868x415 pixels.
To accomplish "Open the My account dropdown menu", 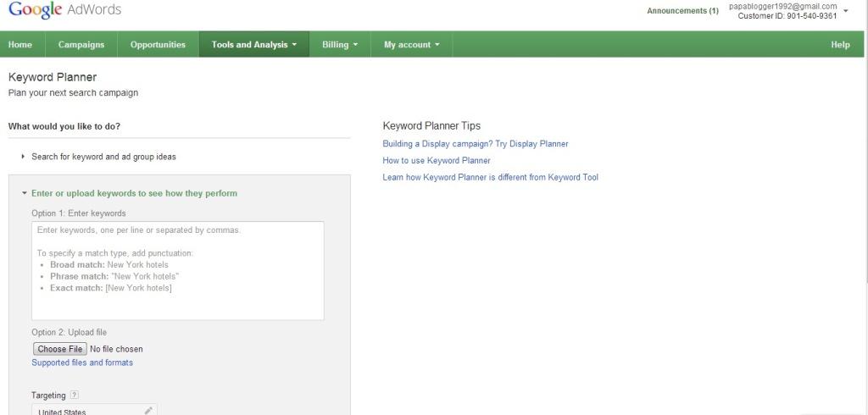I will click(412, 45).
